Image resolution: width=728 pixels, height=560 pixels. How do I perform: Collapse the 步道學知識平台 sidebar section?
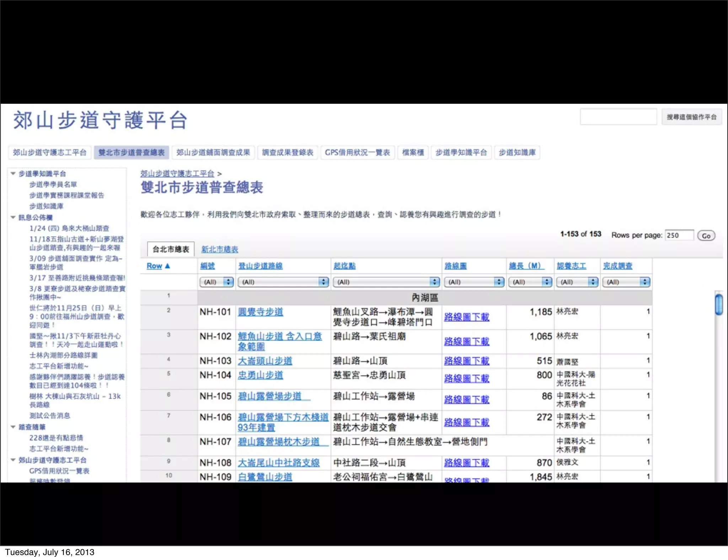coord(13,173)
